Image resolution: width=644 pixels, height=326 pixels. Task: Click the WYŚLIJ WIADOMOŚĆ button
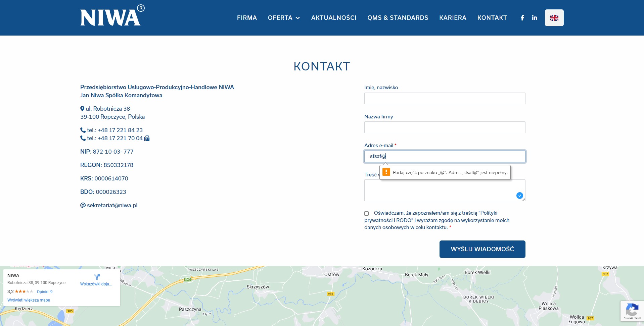482,249
